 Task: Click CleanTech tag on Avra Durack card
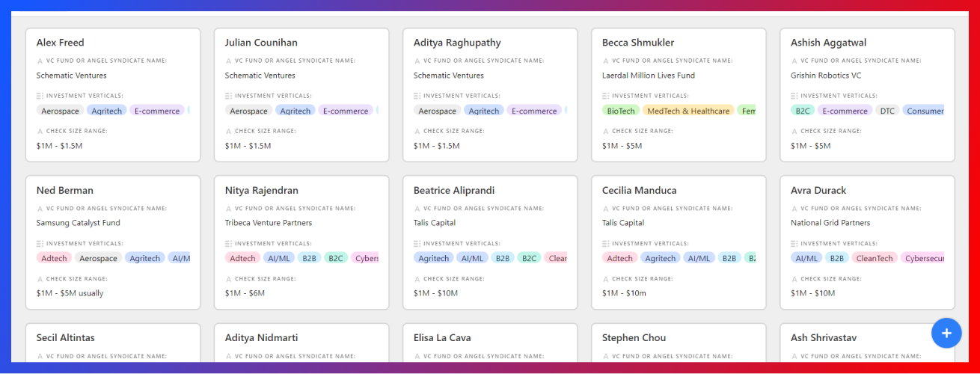coord(875,258)
